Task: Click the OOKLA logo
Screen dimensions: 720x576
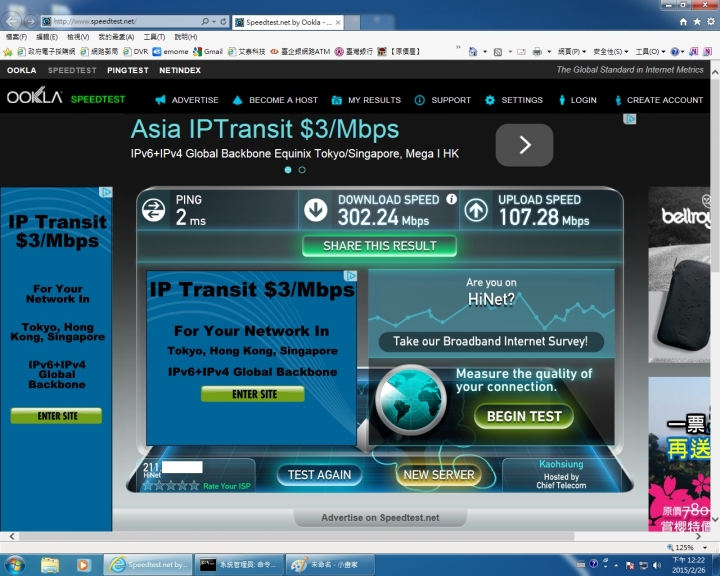Action: [34, 96]
